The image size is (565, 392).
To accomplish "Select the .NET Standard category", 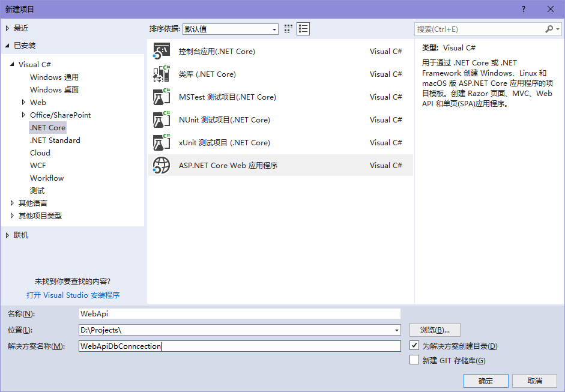I will point(55,140).
